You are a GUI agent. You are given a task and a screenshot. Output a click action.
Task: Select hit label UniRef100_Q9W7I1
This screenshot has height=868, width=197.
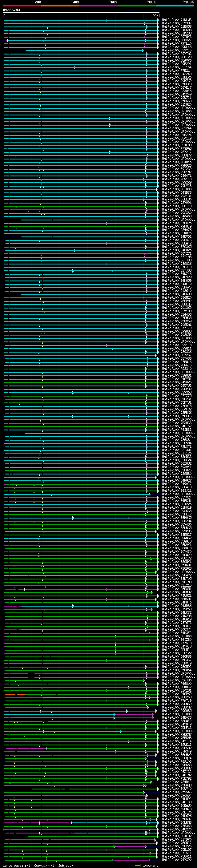tap(177, 98)
